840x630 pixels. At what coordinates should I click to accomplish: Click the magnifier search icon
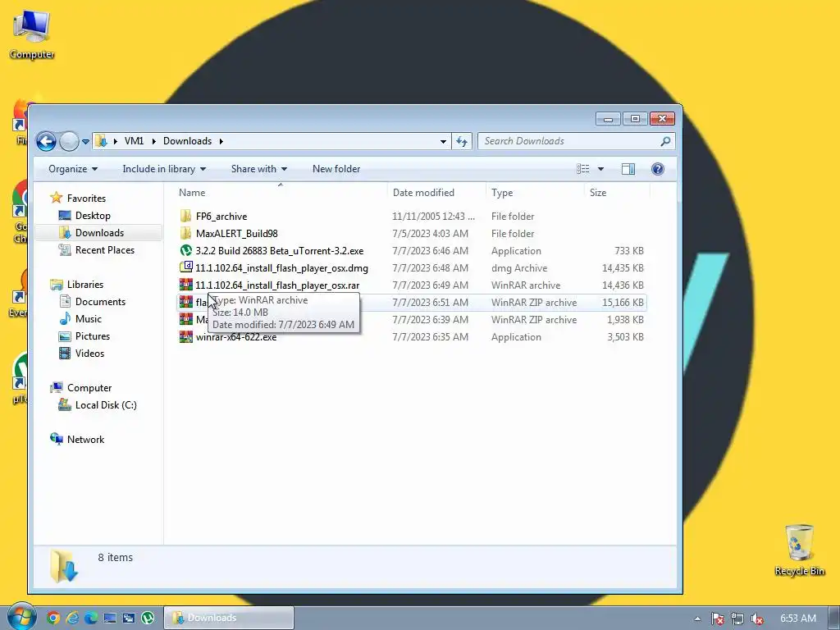[x=665, y=141]
